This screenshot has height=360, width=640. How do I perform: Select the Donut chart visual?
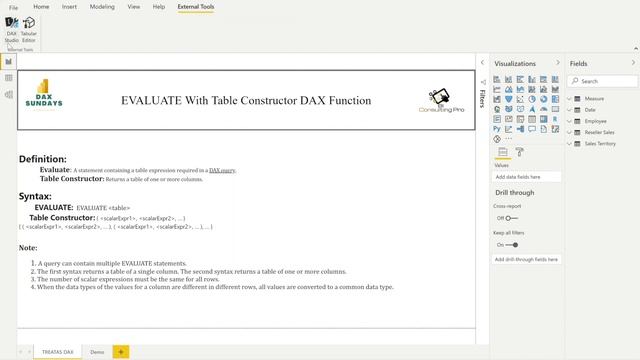pos(543,99)
